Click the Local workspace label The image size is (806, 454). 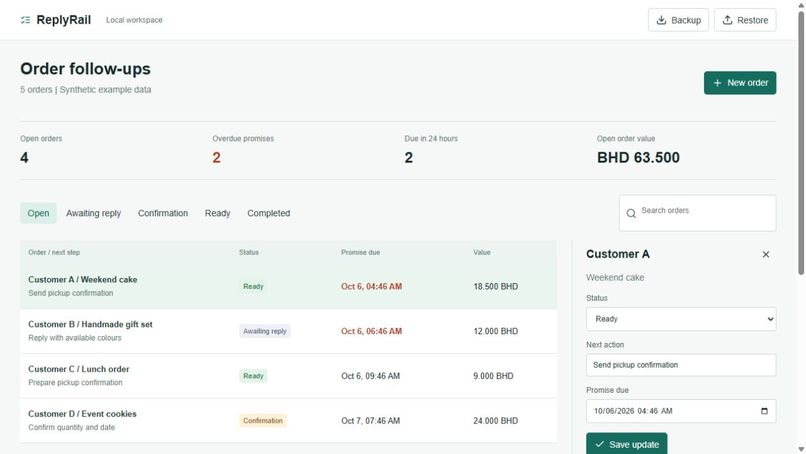(134, 20)
